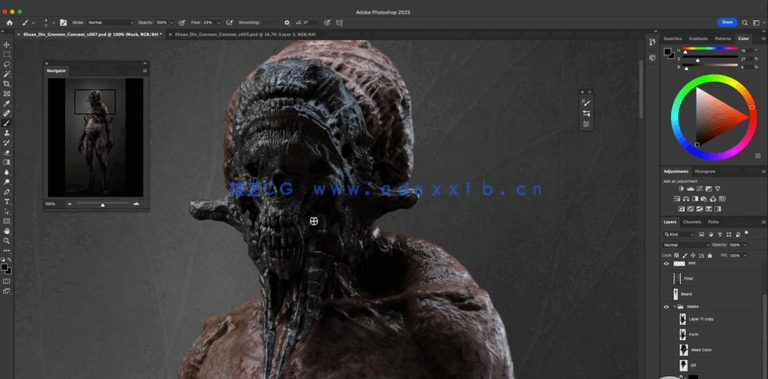Screen dimensions: 768x379
Task: Switch to the Histogram tab
Action: pyautogui.click(x=705, y=171)
